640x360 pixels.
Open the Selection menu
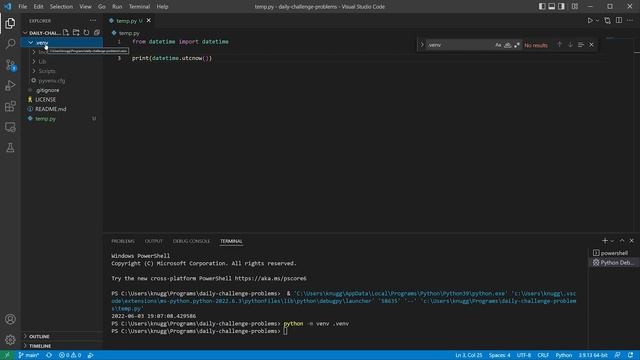tap(61, 7)
